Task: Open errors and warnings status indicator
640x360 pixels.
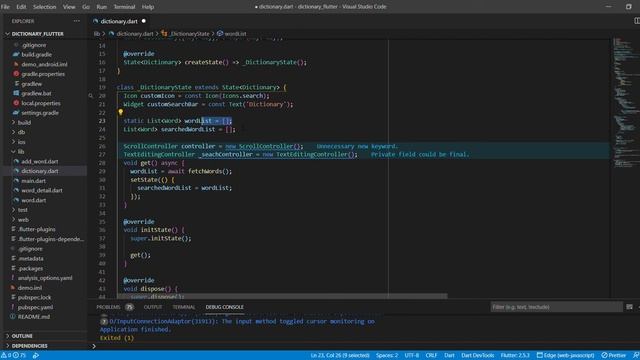Action: coord(14,356)
